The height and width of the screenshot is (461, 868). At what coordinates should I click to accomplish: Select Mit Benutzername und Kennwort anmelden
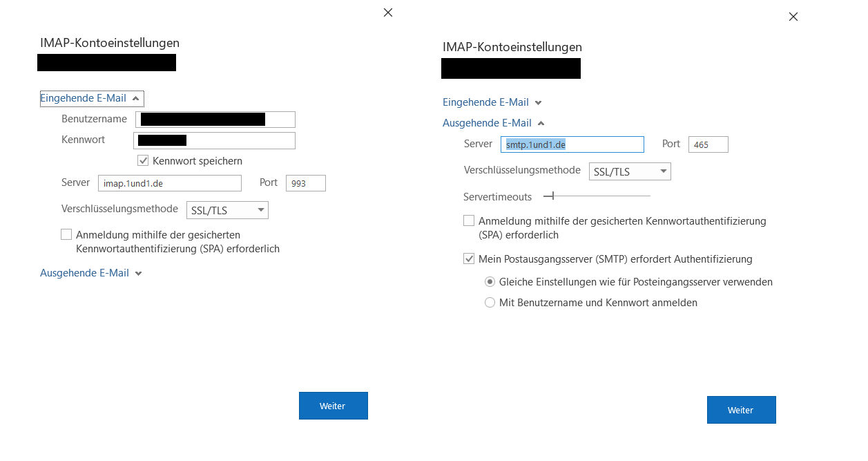490,303
